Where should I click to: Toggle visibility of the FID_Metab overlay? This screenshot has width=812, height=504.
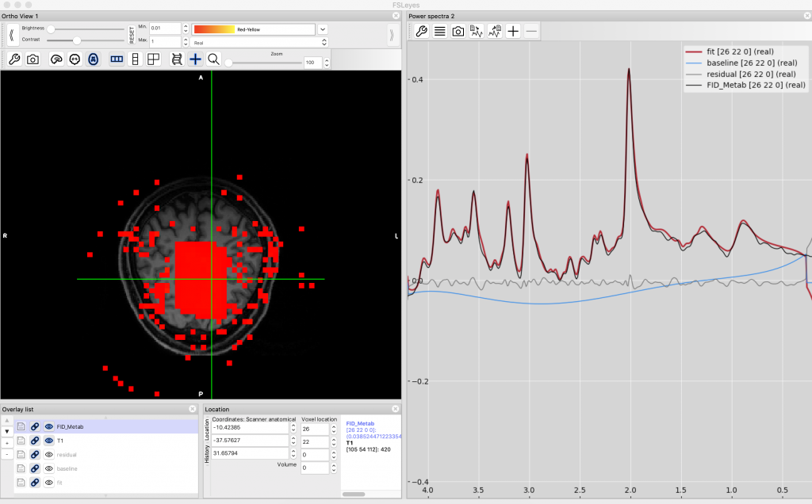(48, 426)
